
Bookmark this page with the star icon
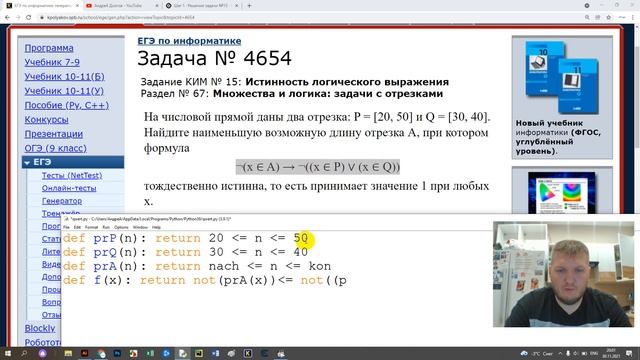pos(609,18)
